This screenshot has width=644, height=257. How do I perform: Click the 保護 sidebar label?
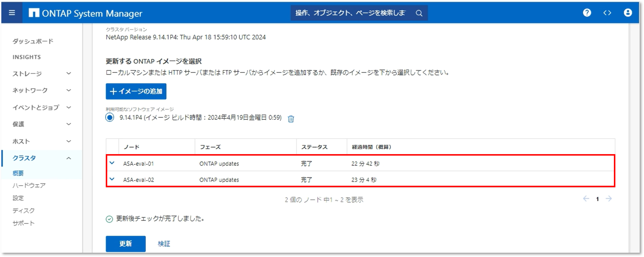point(18,124)
